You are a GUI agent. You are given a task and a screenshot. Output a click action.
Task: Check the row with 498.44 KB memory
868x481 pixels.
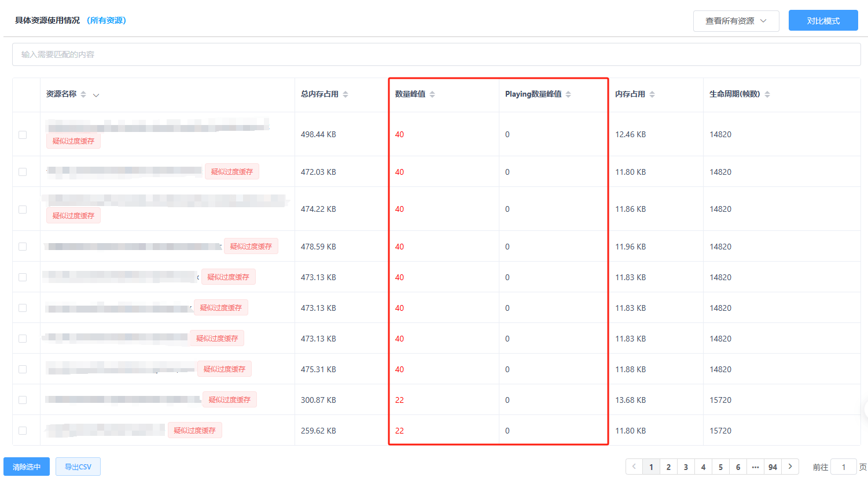(x=23, y=134)
